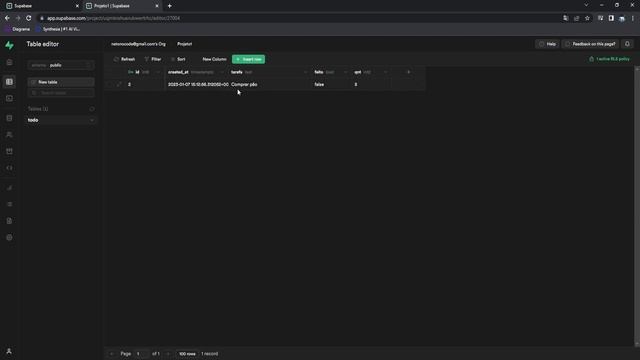
Task: Select the created_at timestamp cell
Action: click(197, 84)
